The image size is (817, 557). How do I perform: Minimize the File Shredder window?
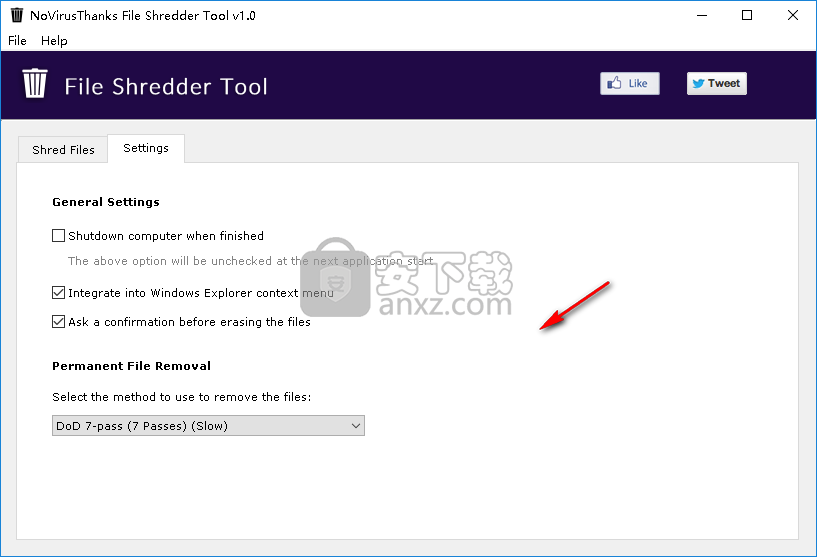pyautogui.click(x=702, y=15)
